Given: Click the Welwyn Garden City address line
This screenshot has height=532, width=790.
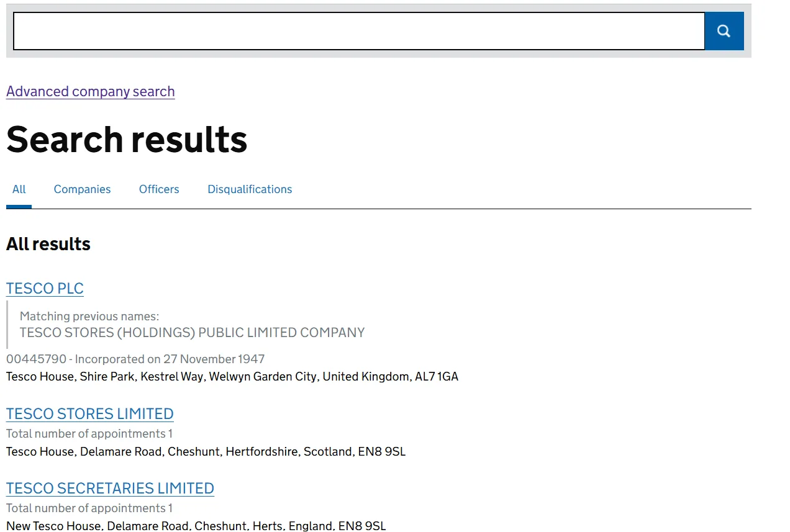Looking at the screenshot, I should point(232,377).
